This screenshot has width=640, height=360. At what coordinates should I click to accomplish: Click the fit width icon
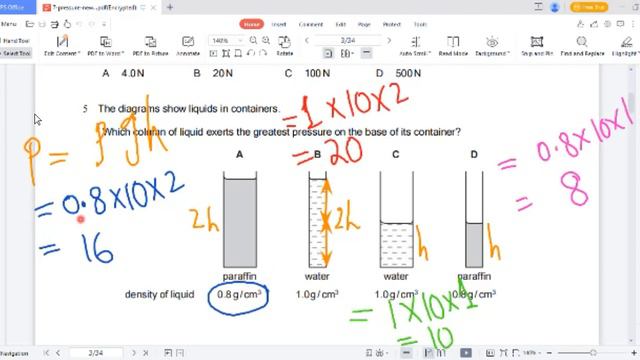click(238, 53)
